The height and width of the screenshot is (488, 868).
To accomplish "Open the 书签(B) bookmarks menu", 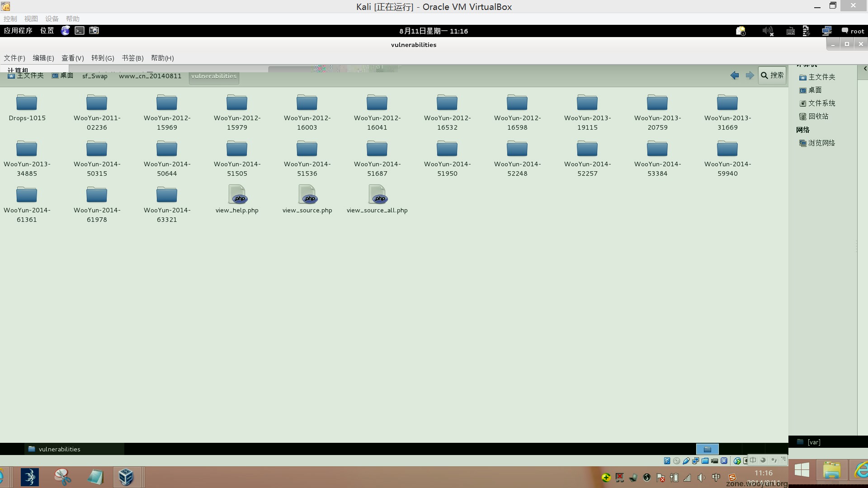I will tap(132, 58).
